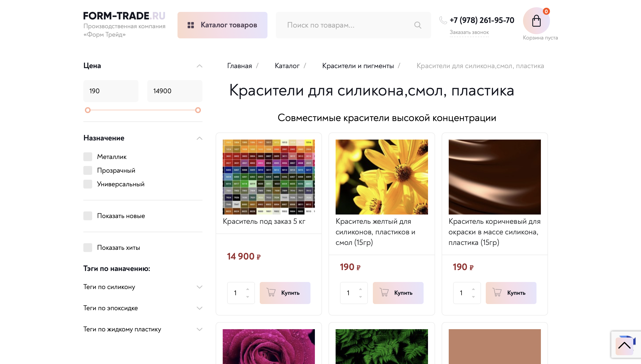Check the Прозрачный filter
641x364 pixels.
(x=88, y=170)
